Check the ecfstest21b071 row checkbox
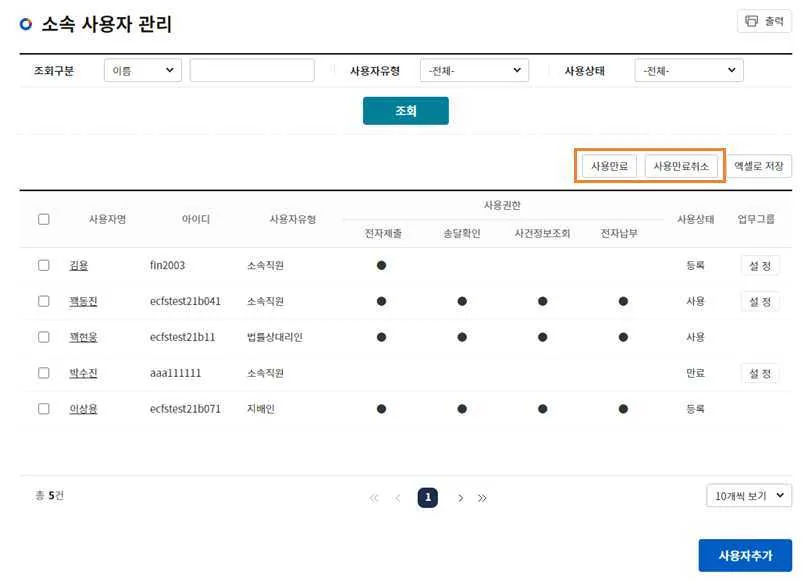Image resolution: width=804 pixels, height=582 pixels. pos(44,409)
